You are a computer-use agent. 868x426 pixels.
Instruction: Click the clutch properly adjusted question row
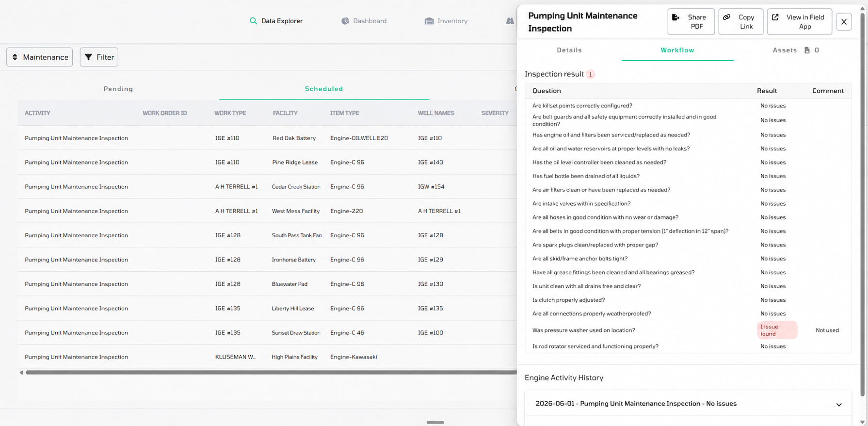pos(688,300)
